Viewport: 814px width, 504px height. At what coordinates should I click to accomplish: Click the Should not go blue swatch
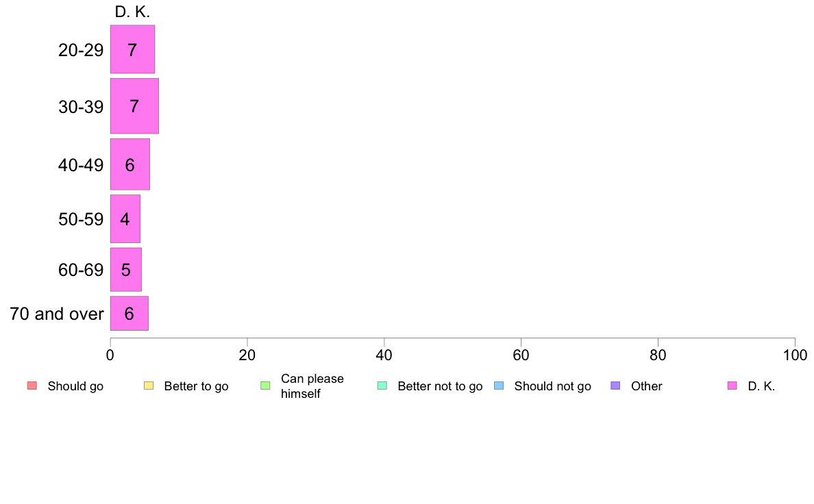(x=499, y=386)
